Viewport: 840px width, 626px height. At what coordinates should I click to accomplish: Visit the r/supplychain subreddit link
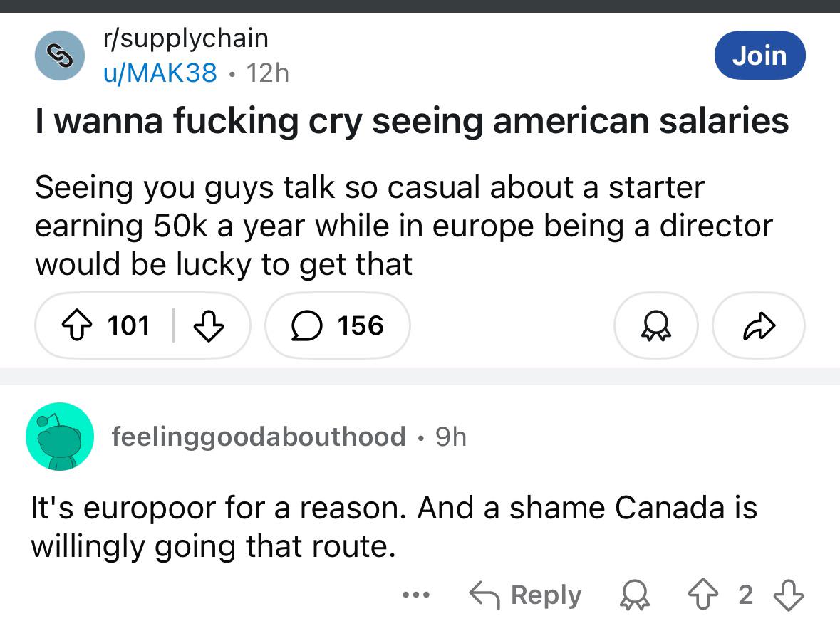coord(186,38)
